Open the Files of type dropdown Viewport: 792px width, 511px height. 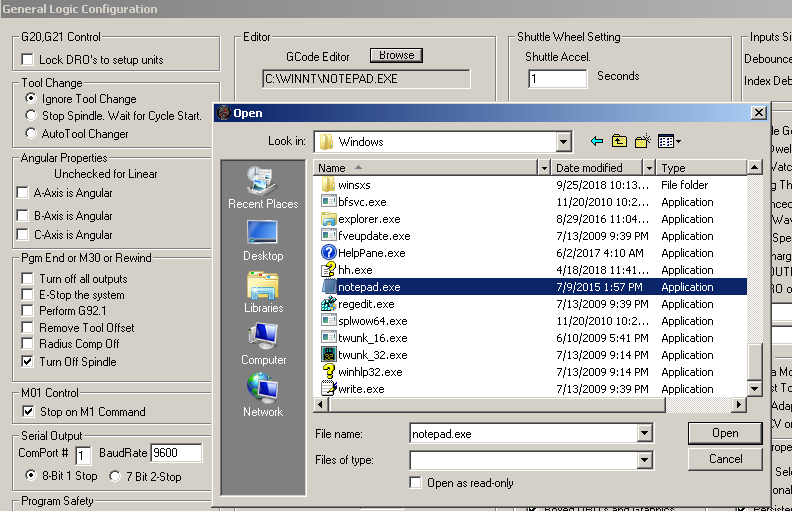point(644,460)
